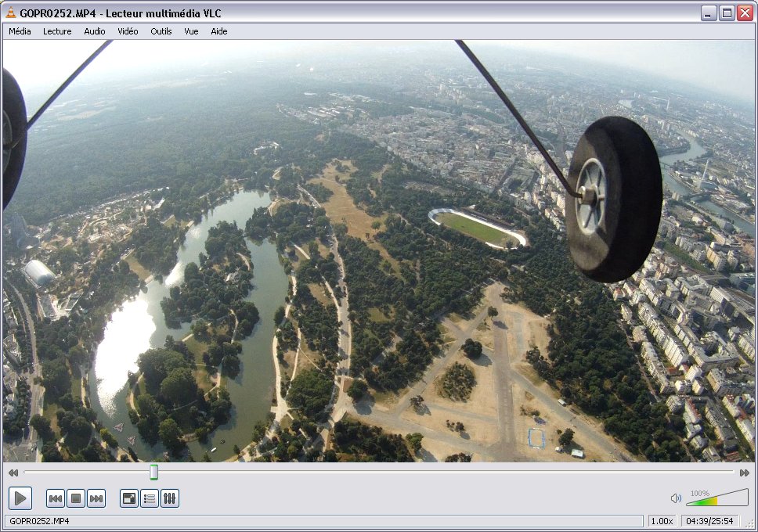Viewport: 758px width, 532px height.
Task: Step forward with the faster arrows icon
Action: coord(745,473)
